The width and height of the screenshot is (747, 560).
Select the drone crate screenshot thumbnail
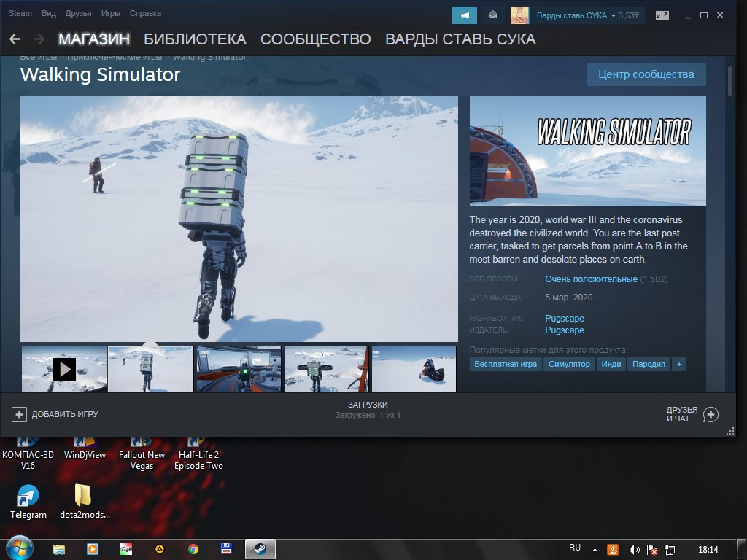[326, 370]
